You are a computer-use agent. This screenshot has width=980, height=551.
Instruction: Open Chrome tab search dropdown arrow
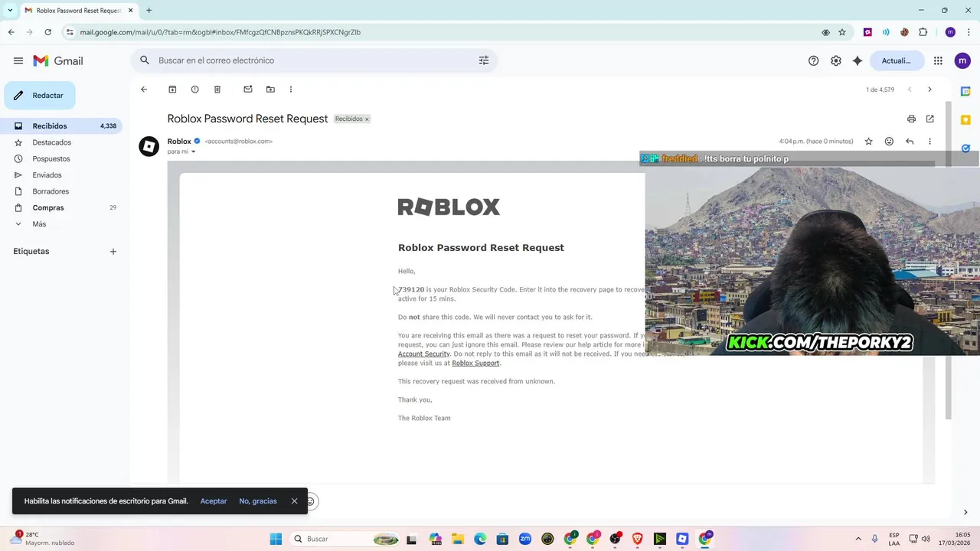(10, 10)
